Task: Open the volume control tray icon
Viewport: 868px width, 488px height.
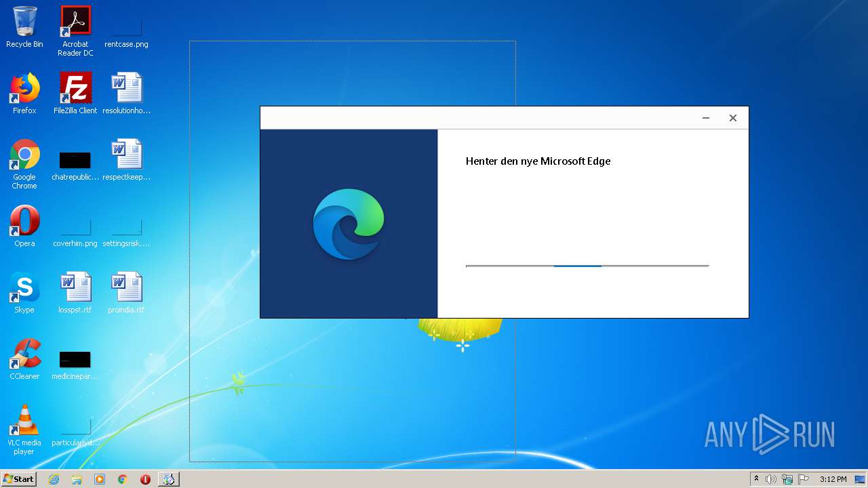Action: [x=771, y=479]
